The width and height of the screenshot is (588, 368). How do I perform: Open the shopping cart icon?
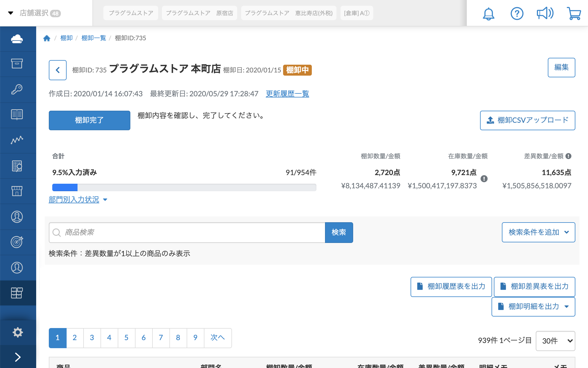click(x=574, y=14)
